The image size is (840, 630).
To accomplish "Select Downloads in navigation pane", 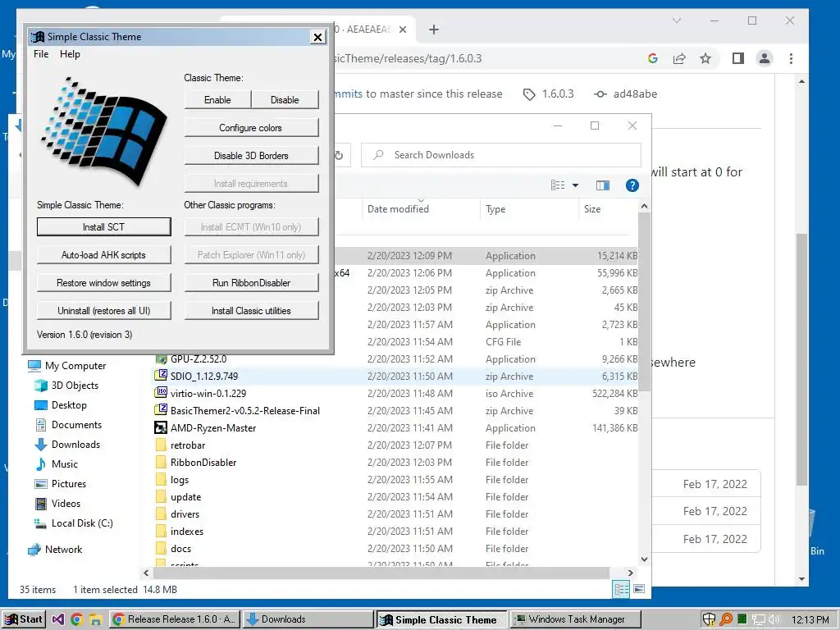I will 75,444.
